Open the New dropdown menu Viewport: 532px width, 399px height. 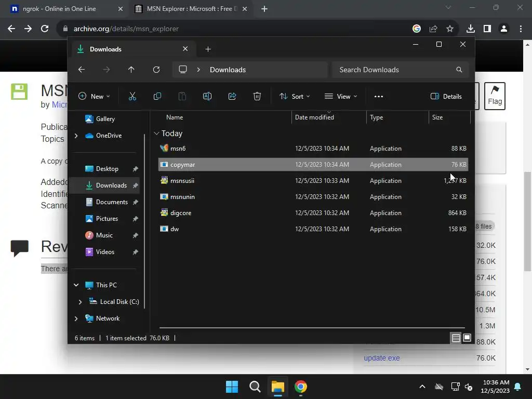[94, 96]
